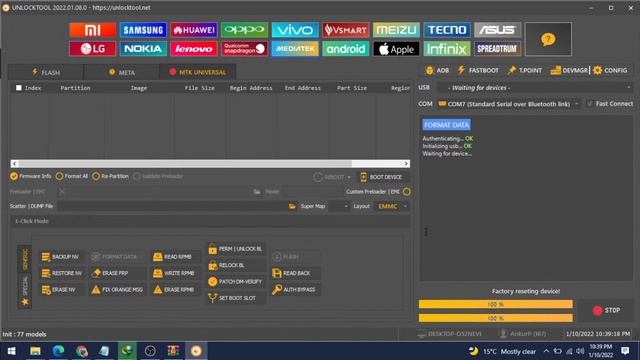Click the FIX ORANGE MSG button
The image size is (640, 360).
pyautogui.click(x=117, y=289)
